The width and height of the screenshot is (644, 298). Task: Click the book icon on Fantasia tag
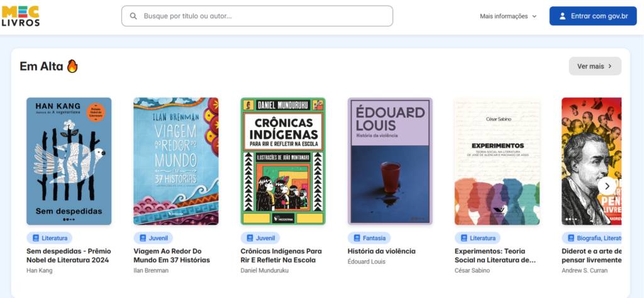[x=357, y=238]
